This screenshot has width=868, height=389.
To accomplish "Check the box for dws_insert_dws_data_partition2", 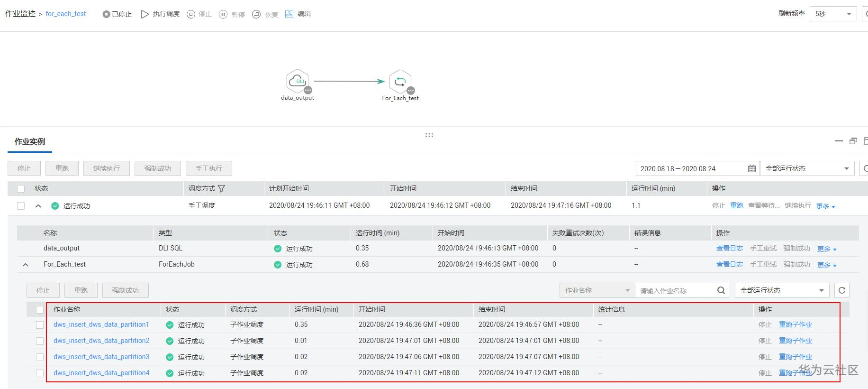I will point(40,341).
